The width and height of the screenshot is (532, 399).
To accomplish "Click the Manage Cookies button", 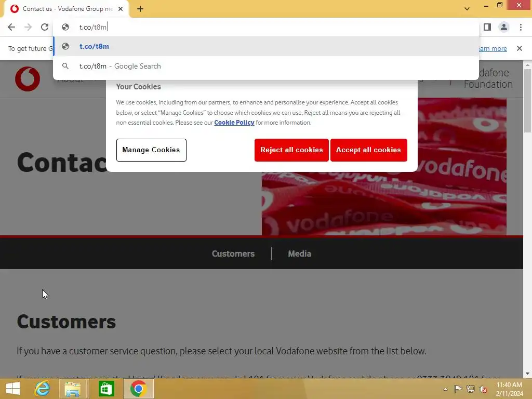I will point(151,150).
